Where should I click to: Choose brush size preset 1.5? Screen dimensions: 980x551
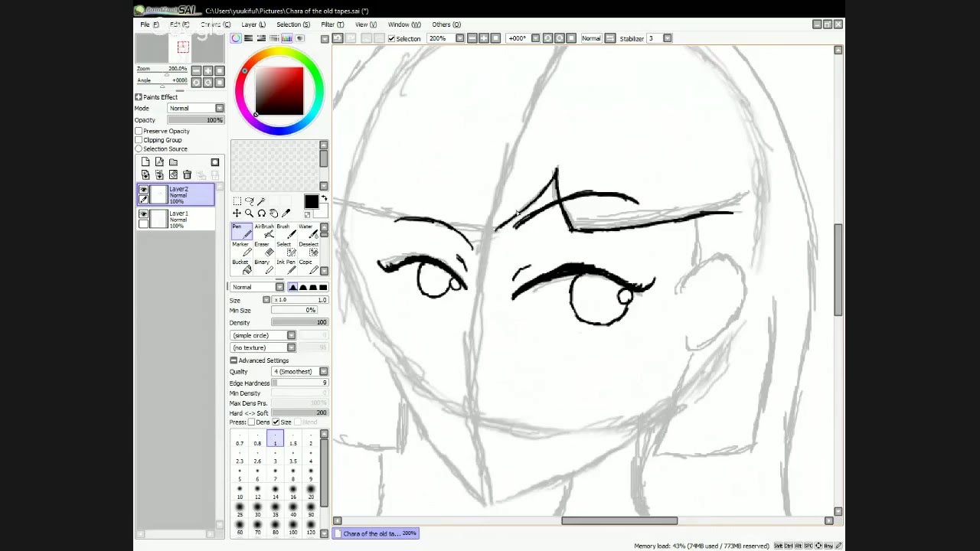coord(292,439)
